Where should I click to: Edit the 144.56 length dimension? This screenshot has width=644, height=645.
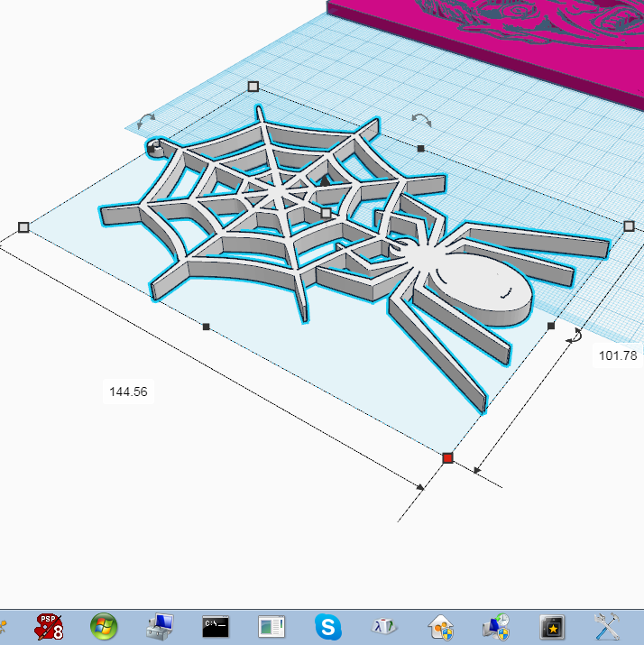(x=128, y=392)
